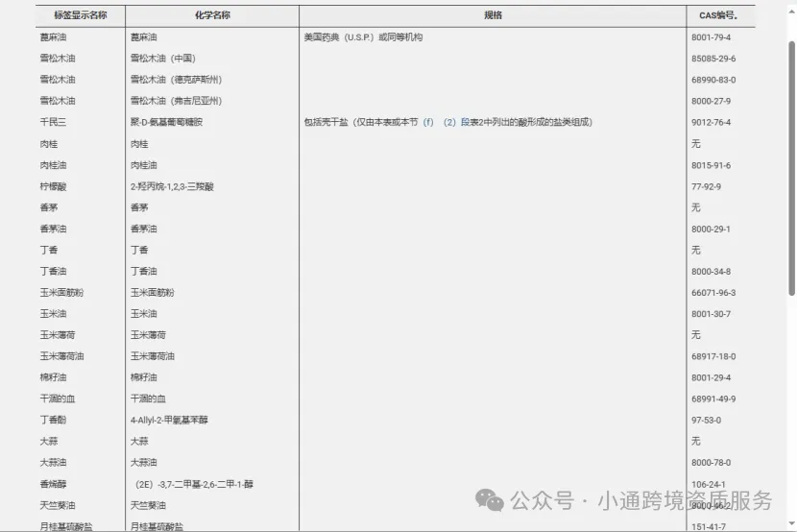Click the vertical scrollbar thumb
This screenshot has width=798, height=532.
pos(791,168)
